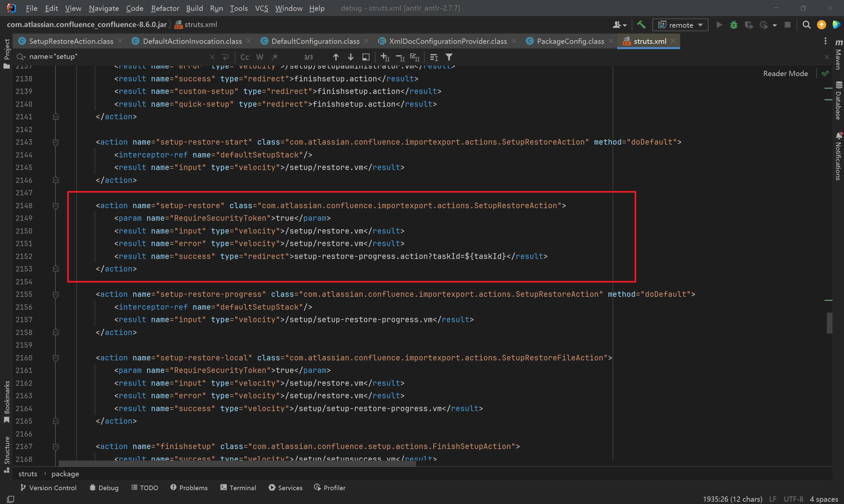
Task: Jump to next search occurrence arrow
Action: [x=350, y=57]
